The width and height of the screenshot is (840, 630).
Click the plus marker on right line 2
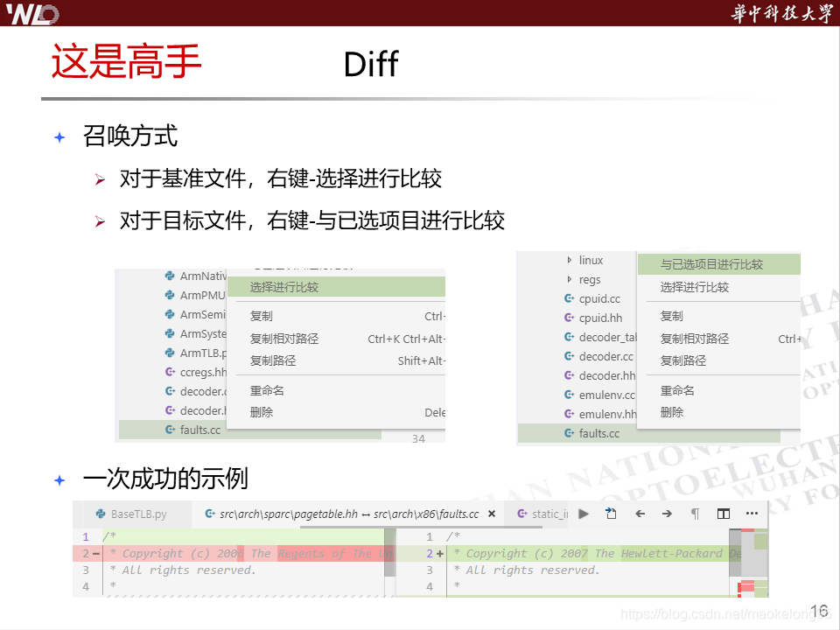(x=440, y=553)
